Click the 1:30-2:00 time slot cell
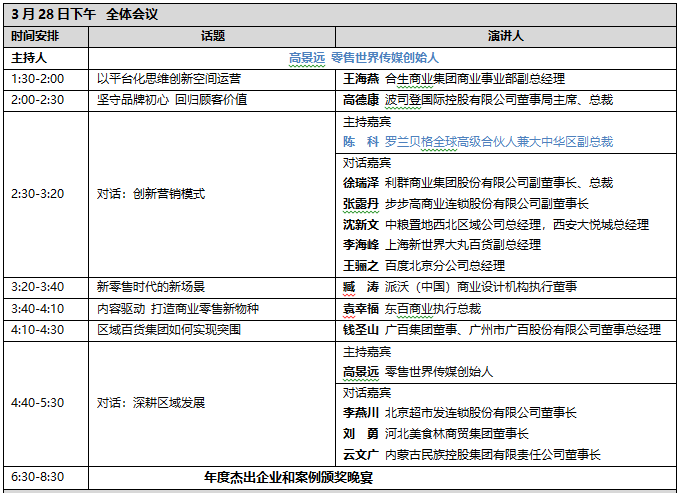The width and height of the screenshot is (680, 493). click(38, 78)
